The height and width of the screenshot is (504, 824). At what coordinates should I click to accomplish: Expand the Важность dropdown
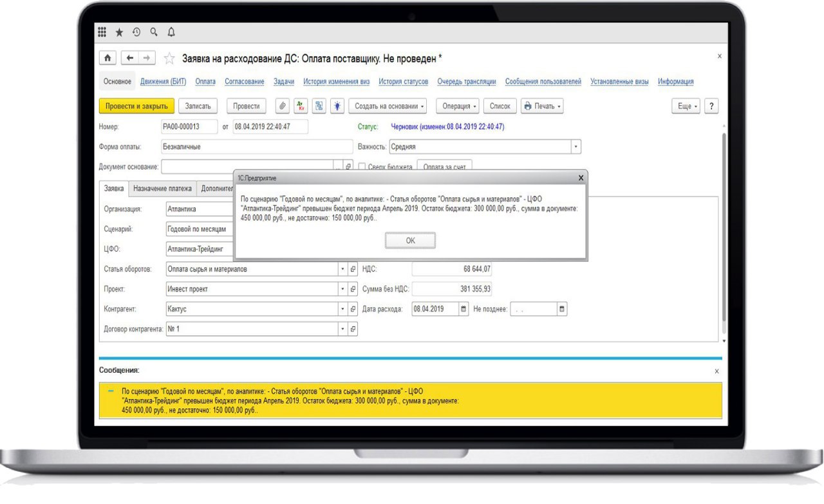(576, 147)
